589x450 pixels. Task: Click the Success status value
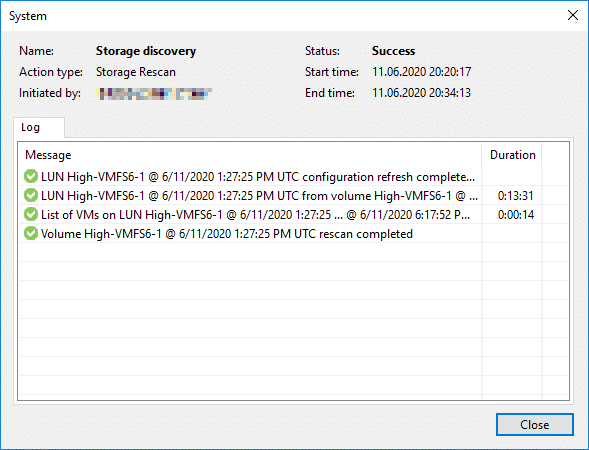(x=393, y=51)
